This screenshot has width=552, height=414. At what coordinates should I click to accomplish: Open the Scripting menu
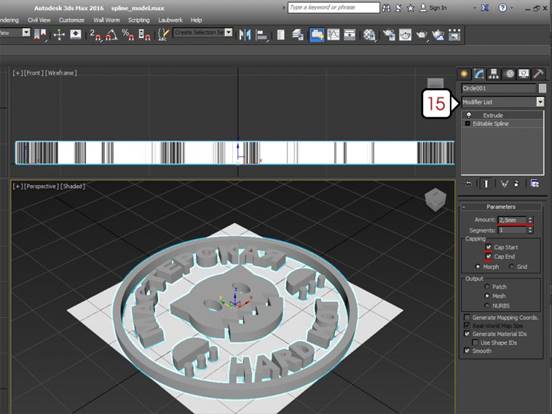(139, 20)
